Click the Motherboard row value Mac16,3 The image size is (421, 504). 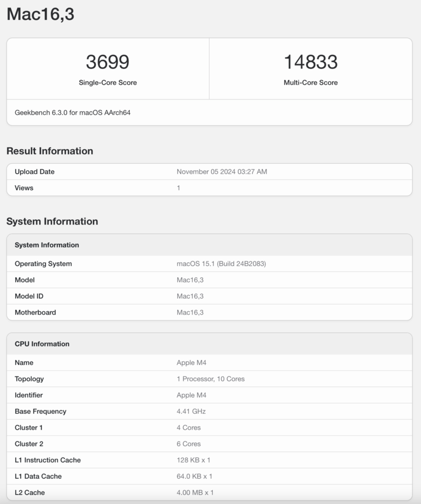tap(190, 313)
